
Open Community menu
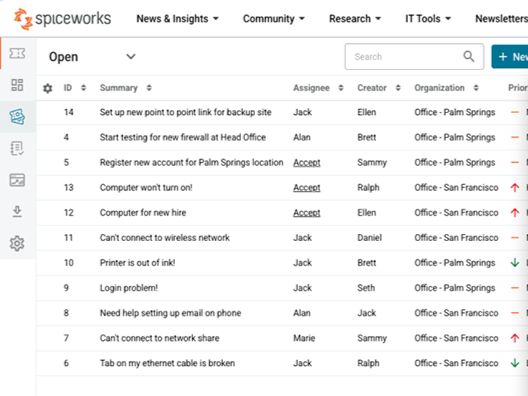(x=273, y=19)
